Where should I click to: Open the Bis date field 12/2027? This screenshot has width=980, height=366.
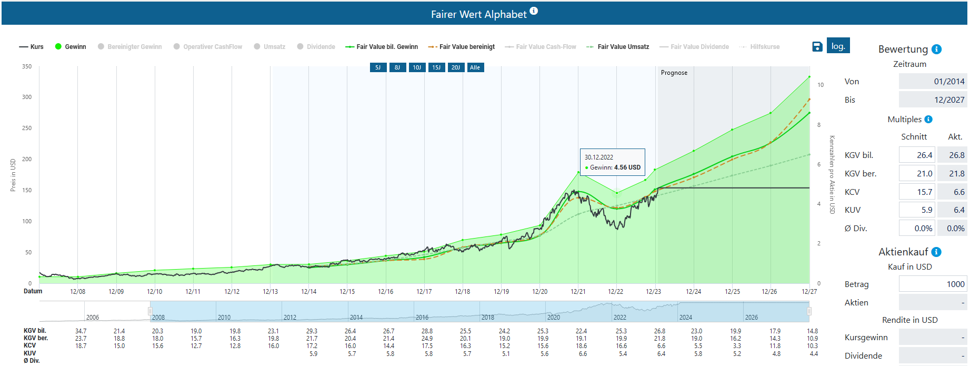933,100
